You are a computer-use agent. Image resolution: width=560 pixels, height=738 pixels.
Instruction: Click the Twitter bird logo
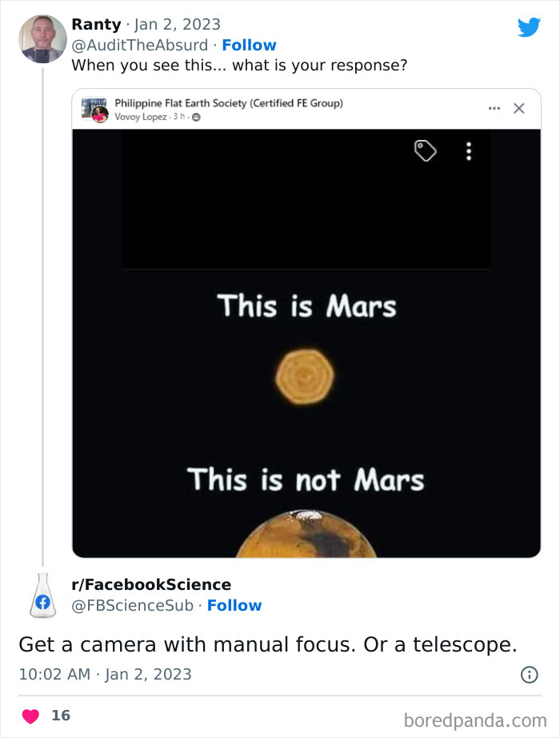click(x=530, y=26)
